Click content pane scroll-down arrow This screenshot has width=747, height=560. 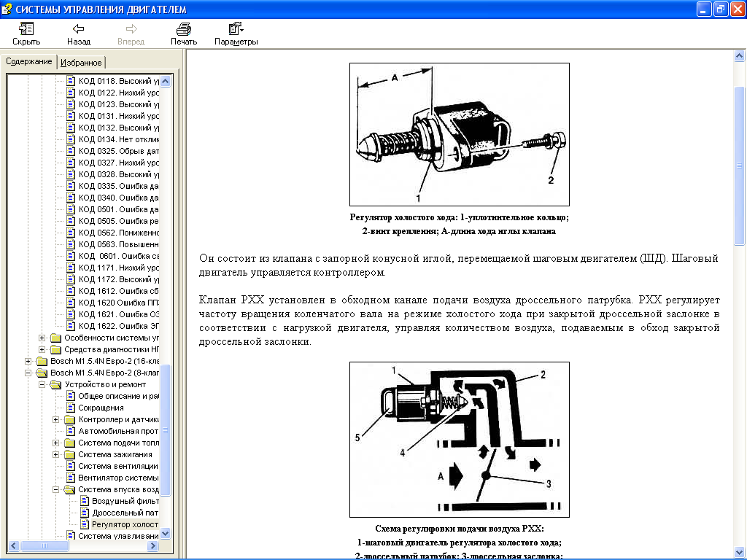[x=740, y=552]
